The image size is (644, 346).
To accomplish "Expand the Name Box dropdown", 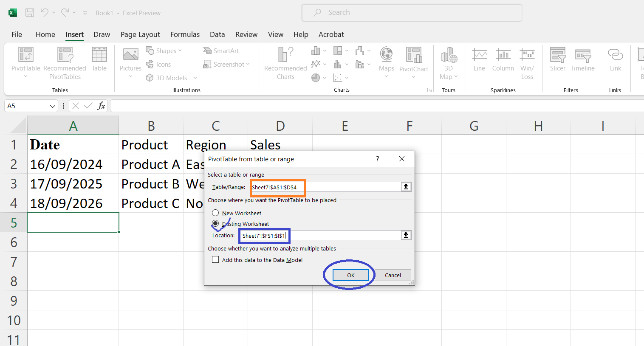I will pyautogui.click(x=53, y=106).
